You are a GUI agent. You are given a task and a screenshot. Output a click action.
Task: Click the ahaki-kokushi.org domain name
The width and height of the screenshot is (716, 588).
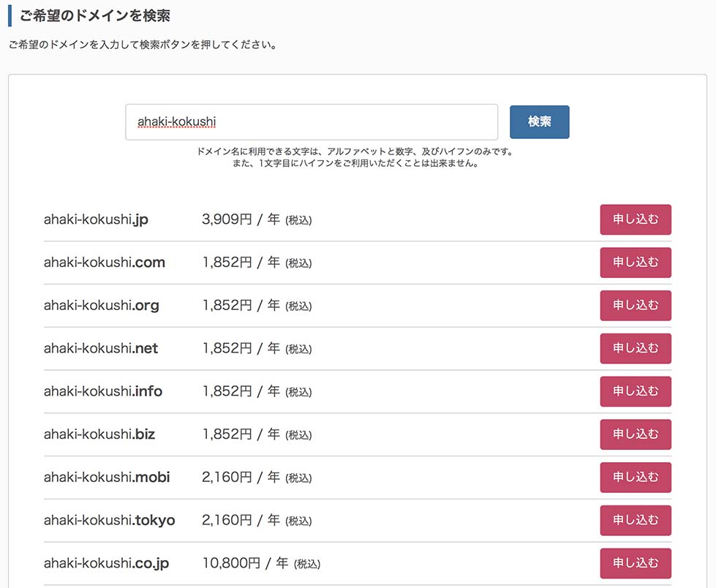pos(101,306)
